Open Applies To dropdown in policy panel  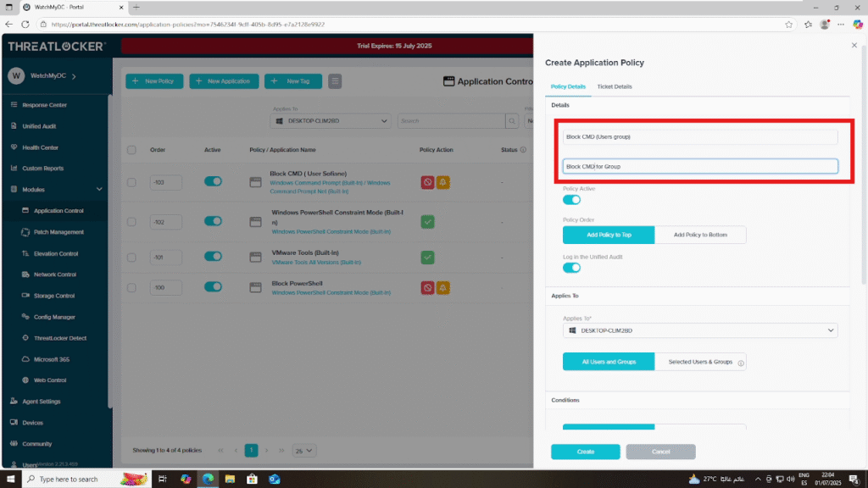pyautogui.click(x=700, y=330)
